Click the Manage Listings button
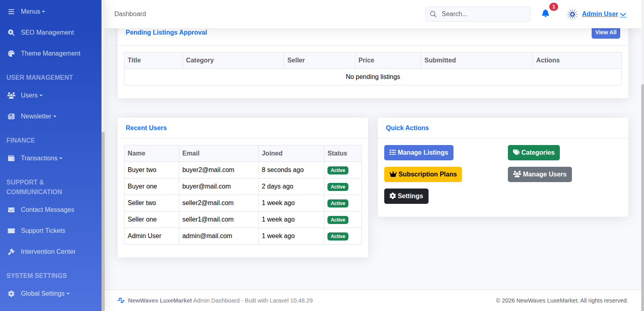Screen dimensions: 644x311 (x=419, y=153)
